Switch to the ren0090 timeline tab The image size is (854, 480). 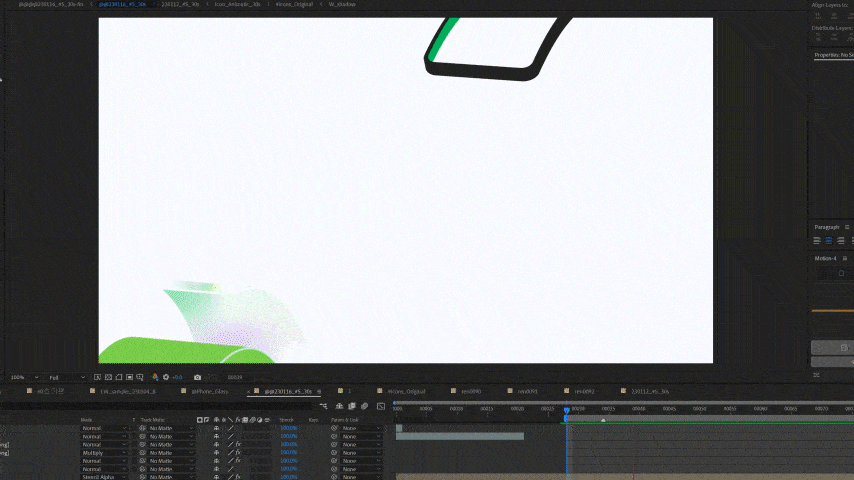[471, 391]
